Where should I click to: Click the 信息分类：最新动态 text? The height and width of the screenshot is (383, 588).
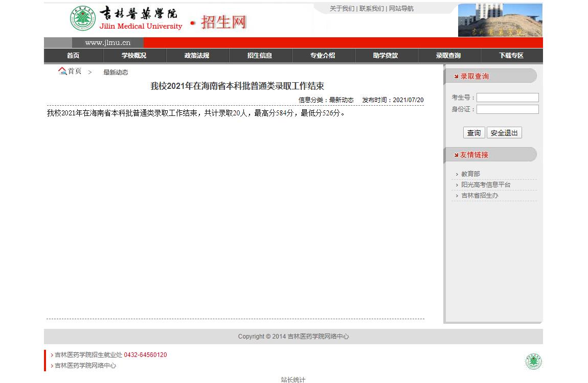click(326, 100)
